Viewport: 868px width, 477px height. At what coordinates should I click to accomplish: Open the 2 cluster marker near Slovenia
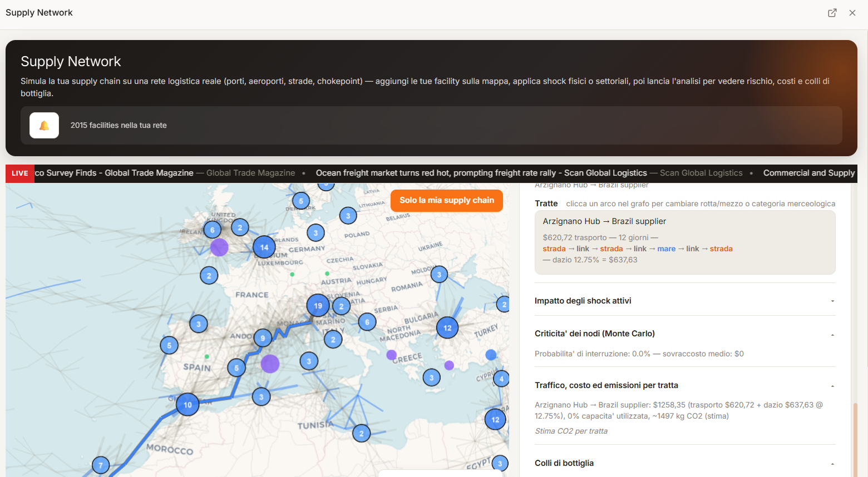coord(342,306)
